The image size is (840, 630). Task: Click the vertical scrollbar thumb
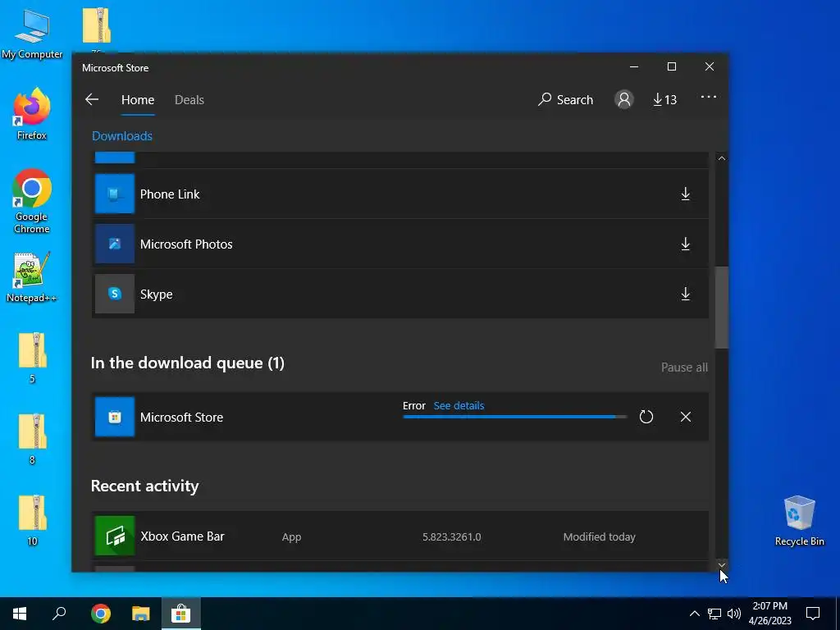(722, 307)
